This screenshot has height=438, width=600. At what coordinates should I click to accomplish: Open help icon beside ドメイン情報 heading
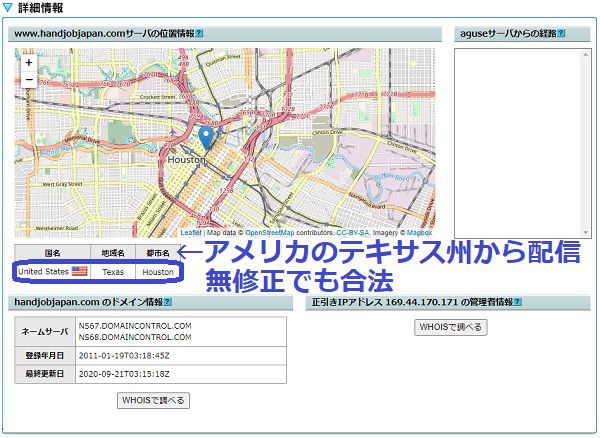[x=168, y=302]
